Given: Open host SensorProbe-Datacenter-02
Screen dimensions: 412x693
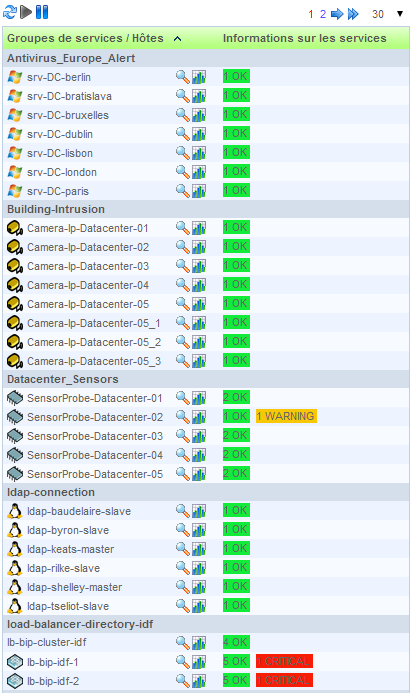Looking at the screenshot, I should pyautogui.click(x=95, y=417).
